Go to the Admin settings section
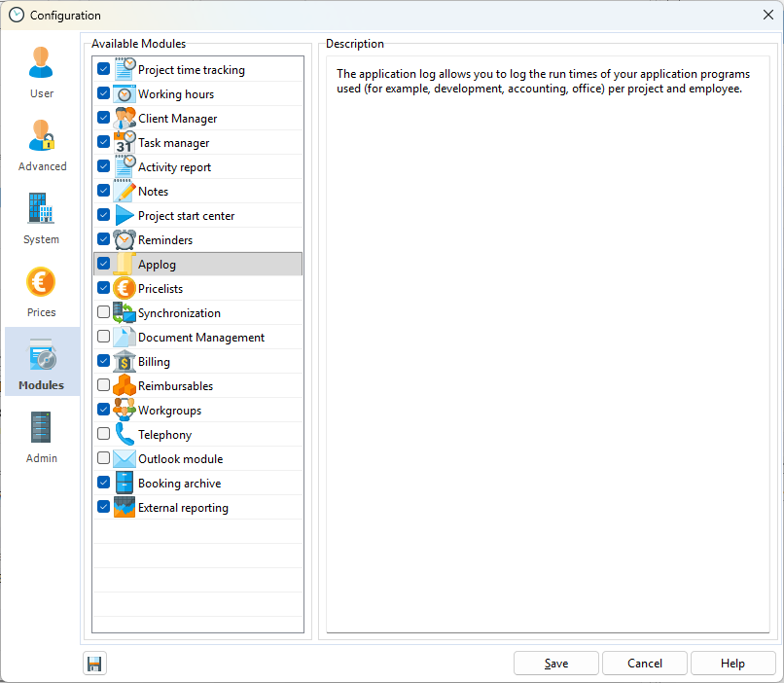Screen dimensions: 784x683 42,437
